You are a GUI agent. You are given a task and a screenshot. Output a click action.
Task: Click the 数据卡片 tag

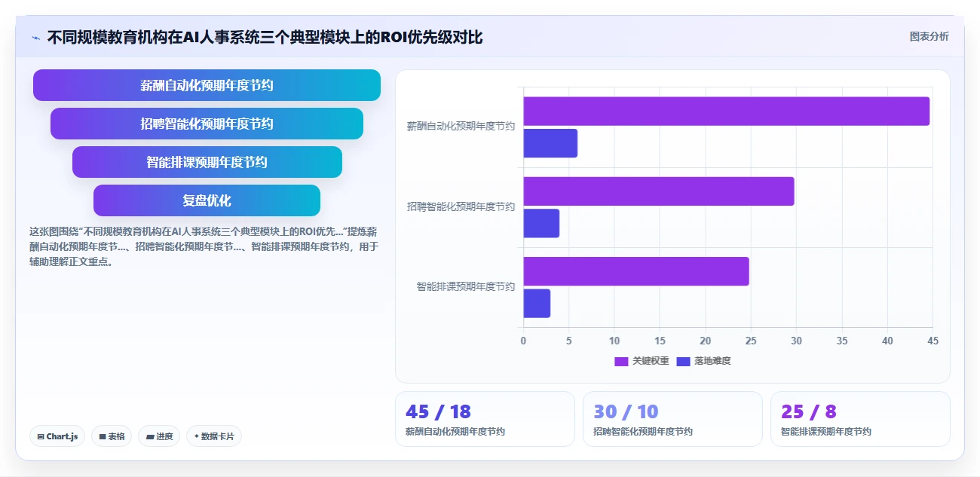[x=214, y=436]
